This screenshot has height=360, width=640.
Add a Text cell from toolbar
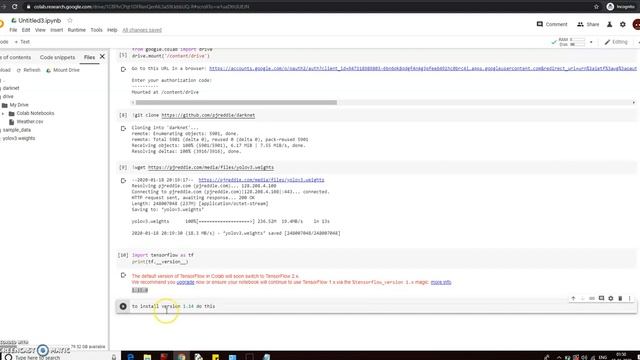(x=22, y=42)
